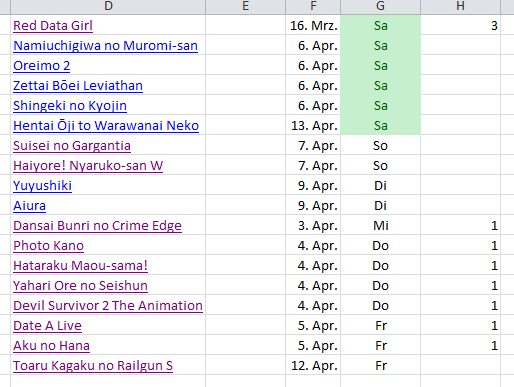
Task: Select 4. Apr. cell in Yahari Ore no Seishun row
Action: (x=313, y=286)
